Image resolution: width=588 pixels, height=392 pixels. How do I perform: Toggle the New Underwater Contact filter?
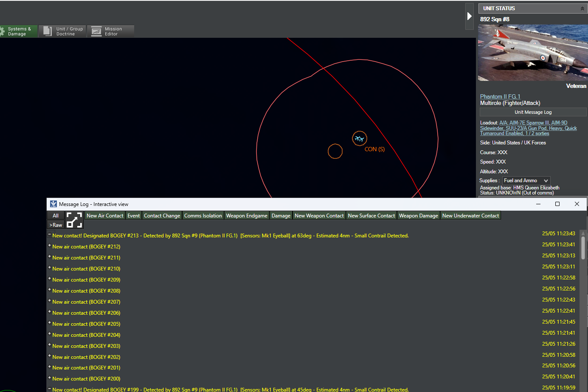coord(471,216)
